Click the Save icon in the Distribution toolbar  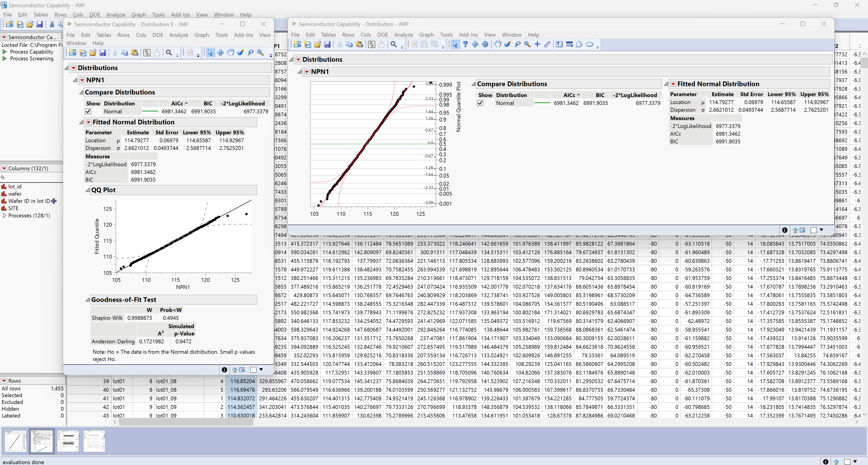[327, 44]
